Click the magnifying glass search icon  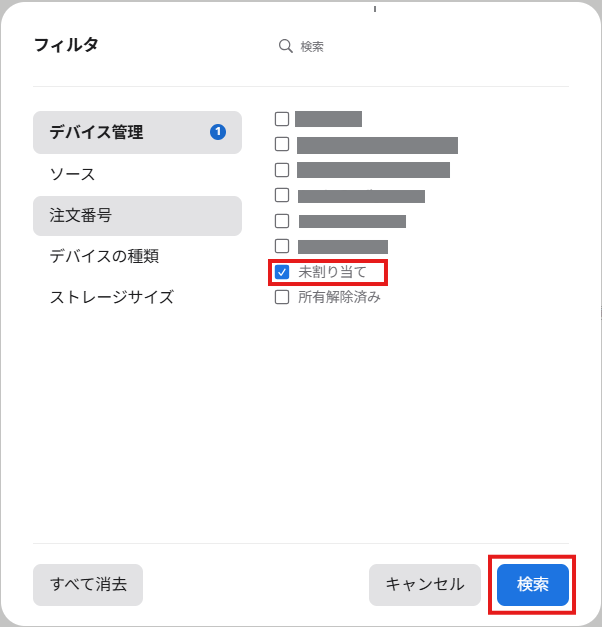[286, 46]
